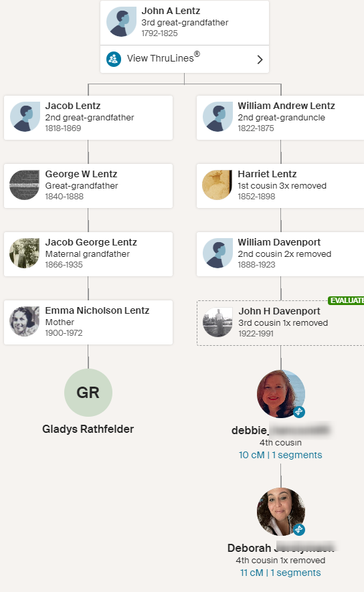Click DNA badge on Deborah's photo
This screenshot has width=364, height=592.
click(299, 529)
